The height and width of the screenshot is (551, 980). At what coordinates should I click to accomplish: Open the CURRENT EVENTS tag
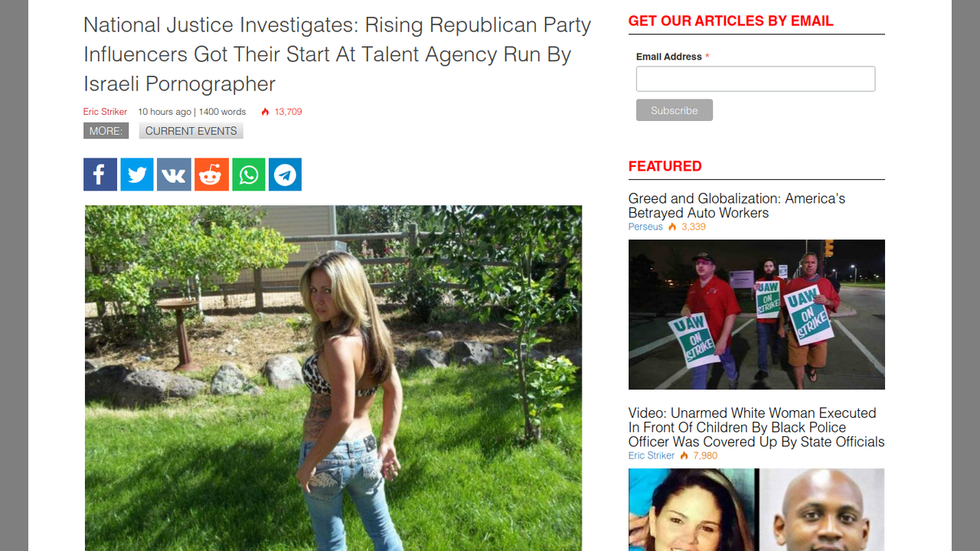191,131
